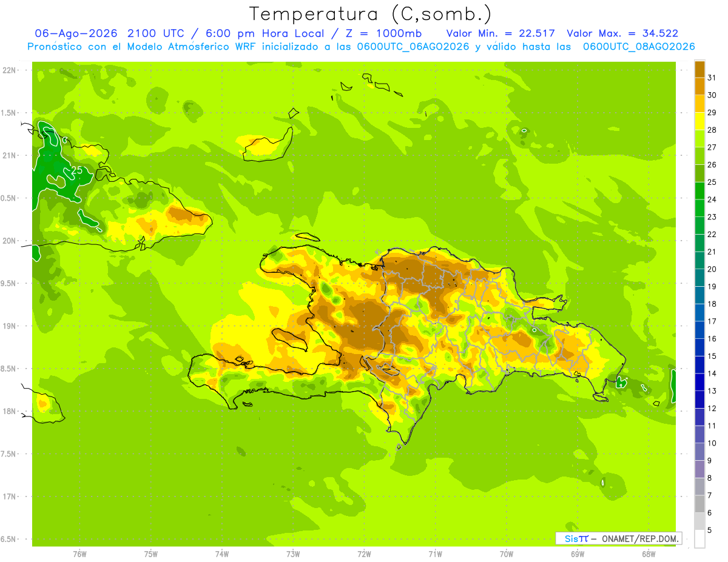Click the "68W" longitude label
728x562 pixels.
[649, 554]
